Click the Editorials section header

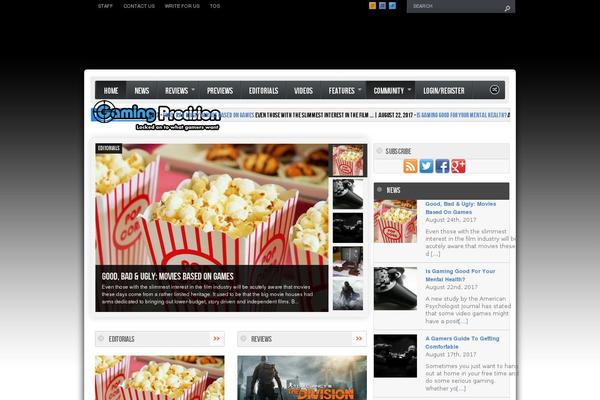click(x=160, y=339)
